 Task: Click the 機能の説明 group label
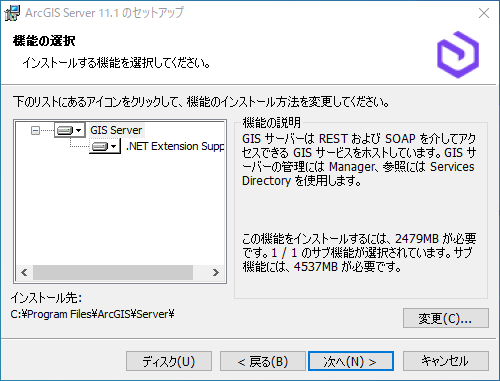tap(271, 123)
